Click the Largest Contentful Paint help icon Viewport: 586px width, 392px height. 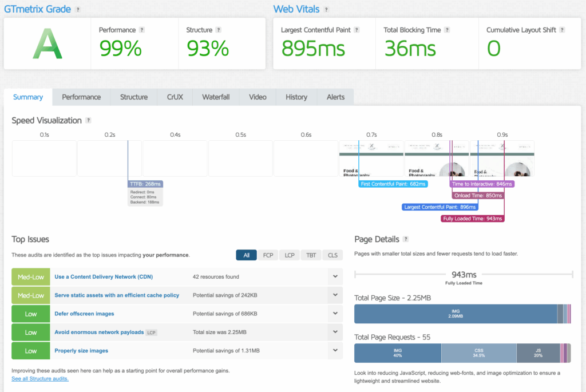click(357, 30)
